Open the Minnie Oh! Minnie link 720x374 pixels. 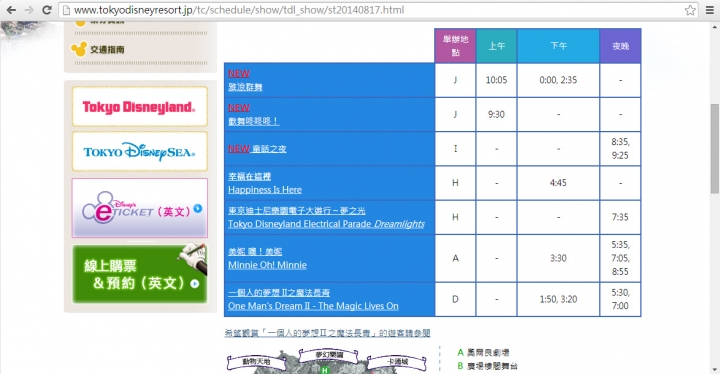click(267, 265)
